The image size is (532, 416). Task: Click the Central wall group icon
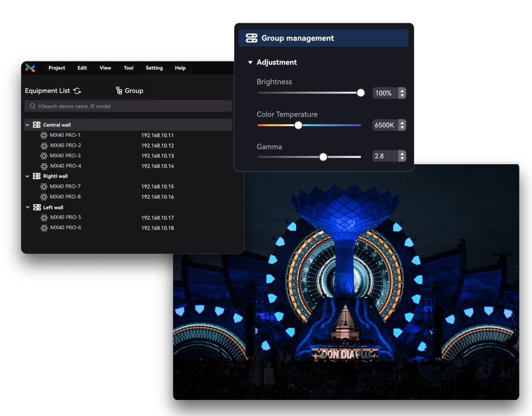[x=37, y=125]
